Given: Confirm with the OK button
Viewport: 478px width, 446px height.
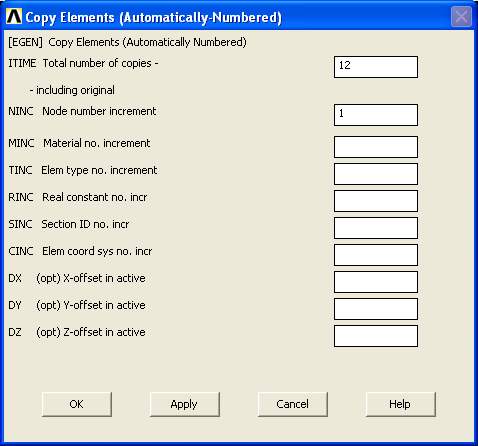Looking at the screenshot, I should [x=77, y=404].
